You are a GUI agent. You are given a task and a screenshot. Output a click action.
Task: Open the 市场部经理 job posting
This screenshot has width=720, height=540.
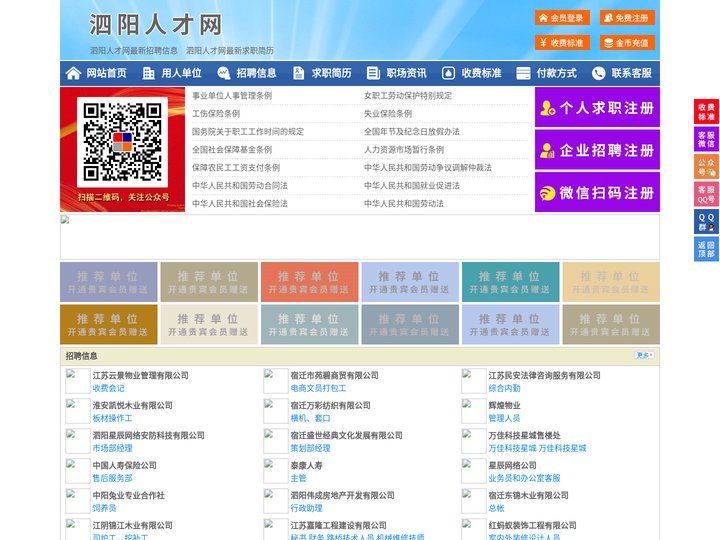click(112, 448)
